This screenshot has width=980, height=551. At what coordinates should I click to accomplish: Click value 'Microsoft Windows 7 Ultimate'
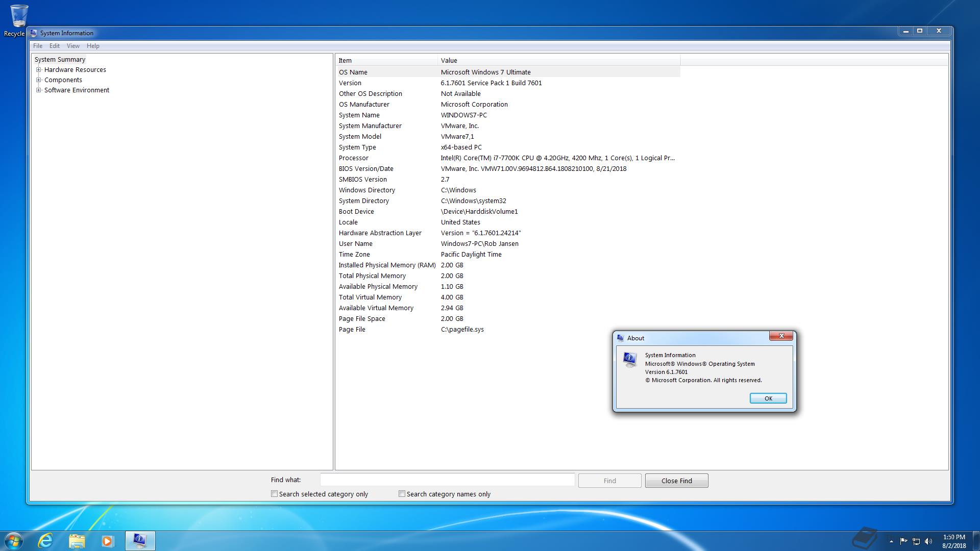[485, 72]
